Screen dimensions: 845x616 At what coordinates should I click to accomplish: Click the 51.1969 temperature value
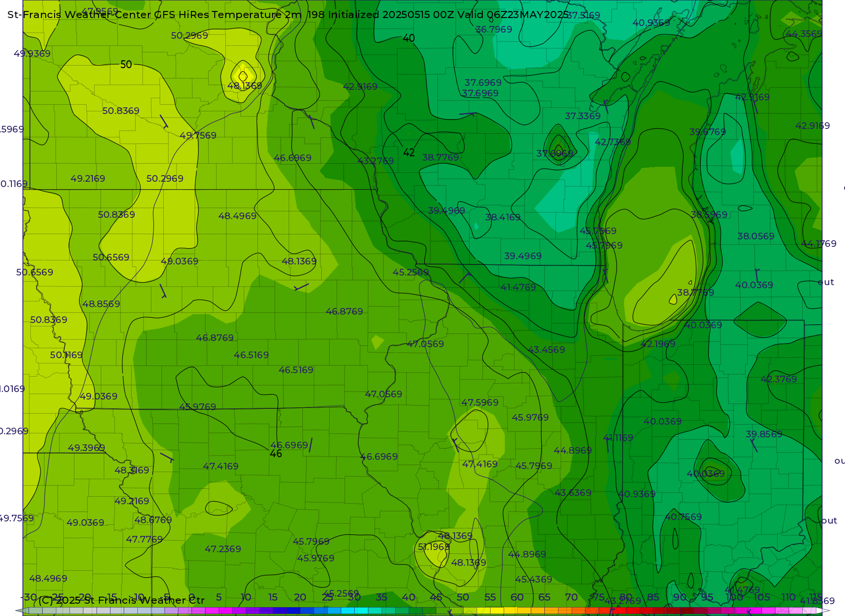click(434, 547)
